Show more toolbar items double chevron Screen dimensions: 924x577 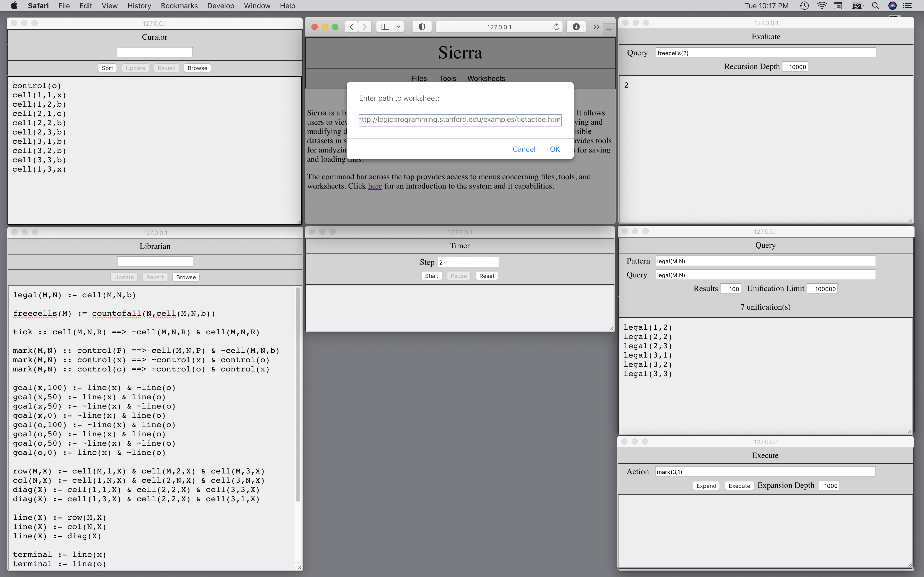596,27
